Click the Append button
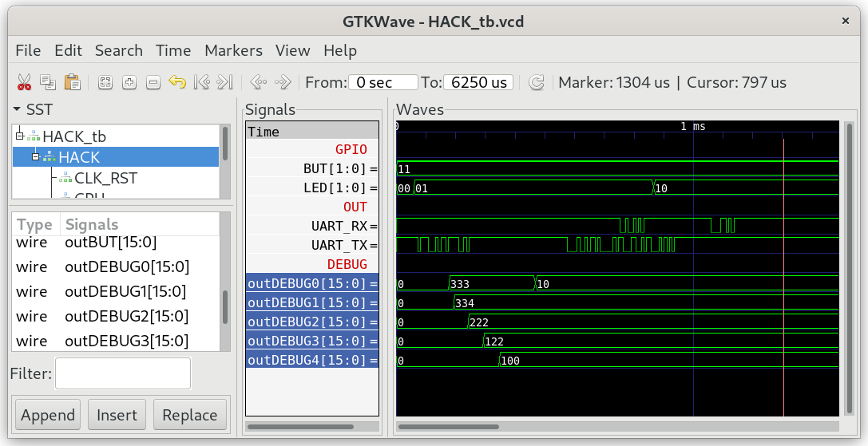Image resolution: width=868 pixels, height=446 pixels. 48,415
